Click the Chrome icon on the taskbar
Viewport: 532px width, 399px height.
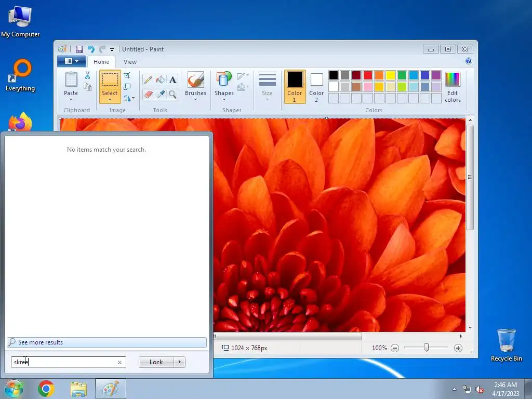[46, 389]
